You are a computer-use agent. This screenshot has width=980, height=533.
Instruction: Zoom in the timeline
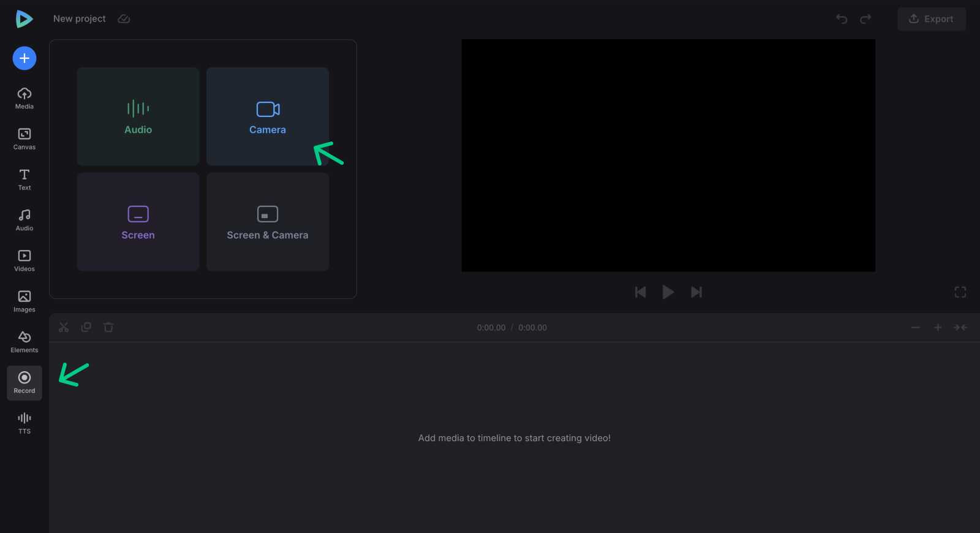point(938,328)
